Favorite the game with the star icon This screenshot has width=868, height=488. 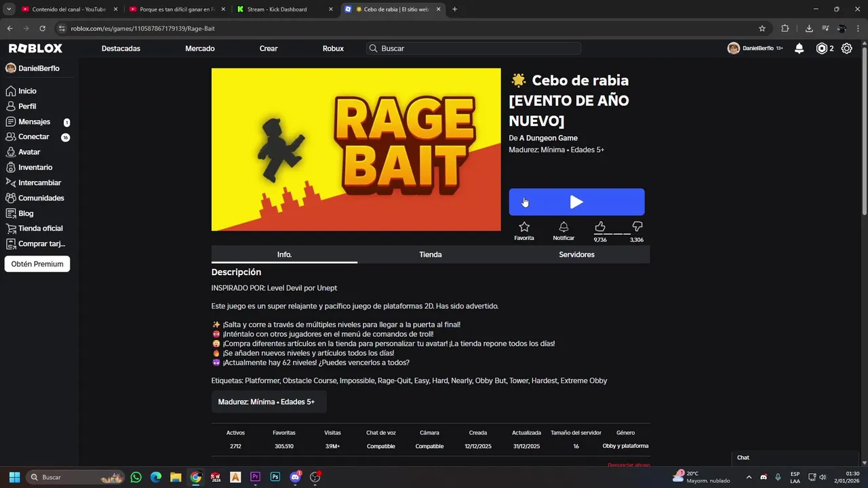[x=524, y=227]
